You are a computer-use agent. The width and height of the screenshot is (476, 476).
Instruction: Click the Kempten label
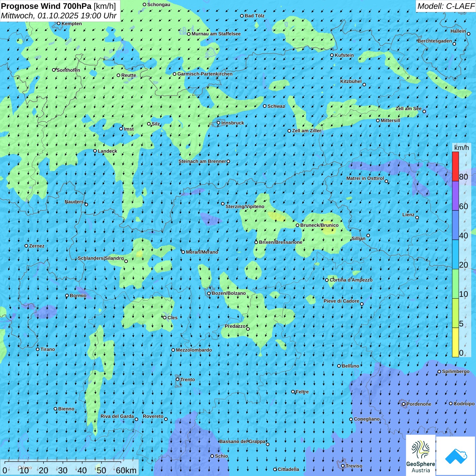coord(71,23)
